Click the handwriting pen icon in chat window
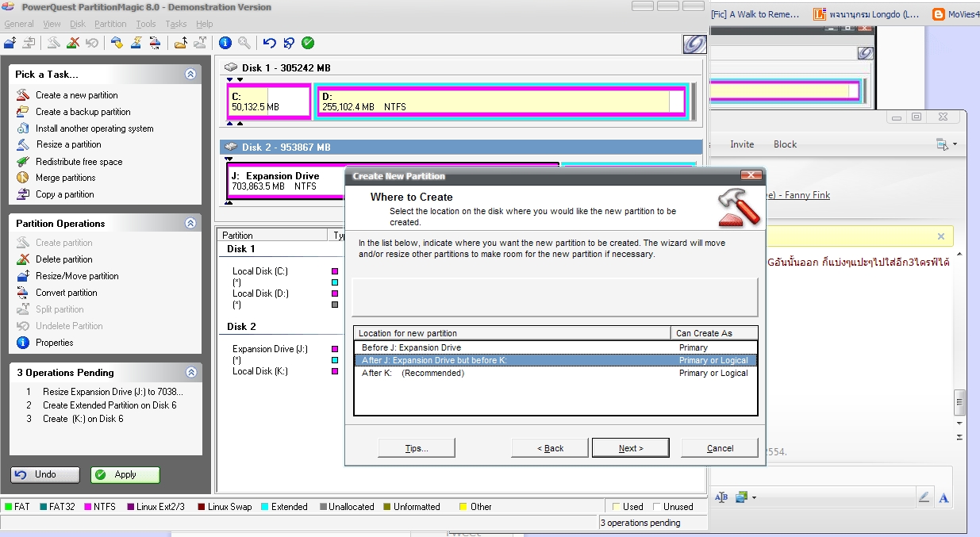 [x=924, y=498]
